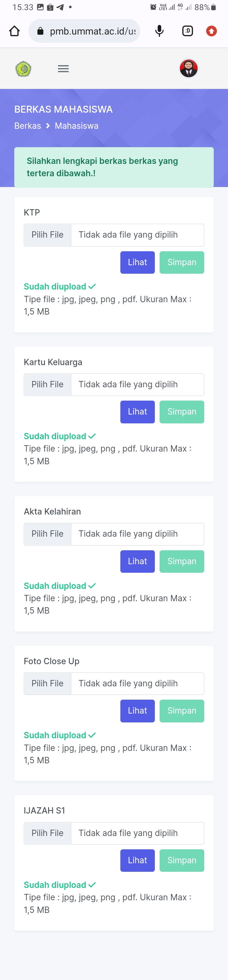Choose a file for KTP
The height and width of the screenshot is (980, 228).
click(x=47, y=235)
